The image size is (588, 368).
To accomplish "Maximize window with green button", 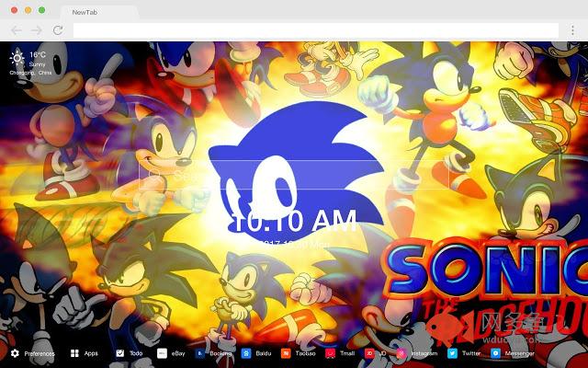I will pyautogui.click(x=42, y=10).
